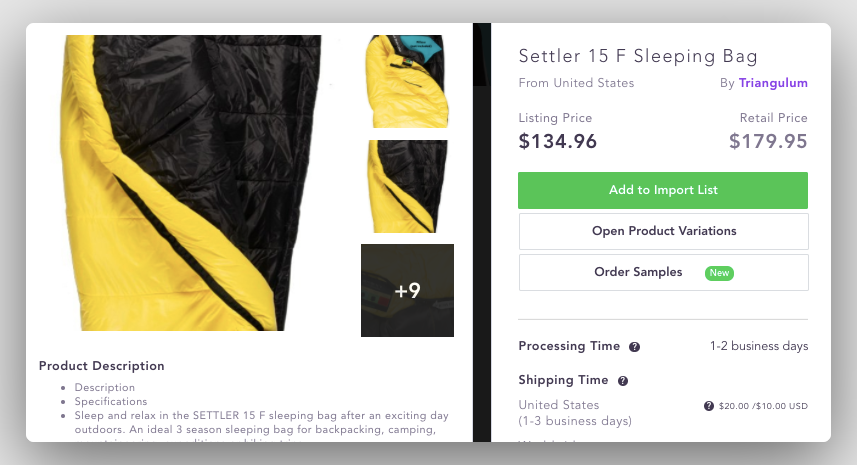Click the $134.96 listing price
This screenshot has height=465, width=857.
pyautogui.click(x=557, y=141)
